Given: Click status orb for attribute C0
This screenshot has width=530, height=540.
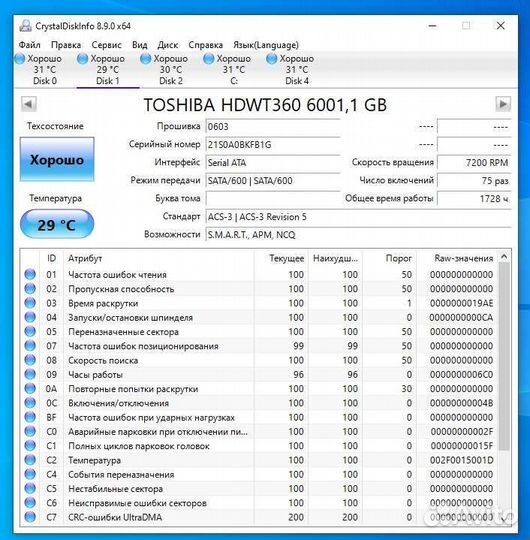Looking at the screenshot, I should 30,431.
